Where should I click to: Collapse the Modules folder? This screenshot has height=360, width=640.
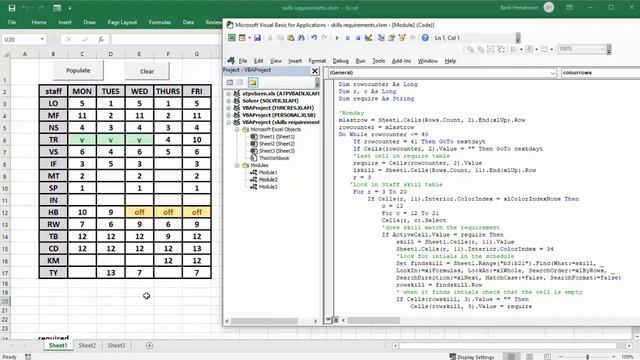237,165
